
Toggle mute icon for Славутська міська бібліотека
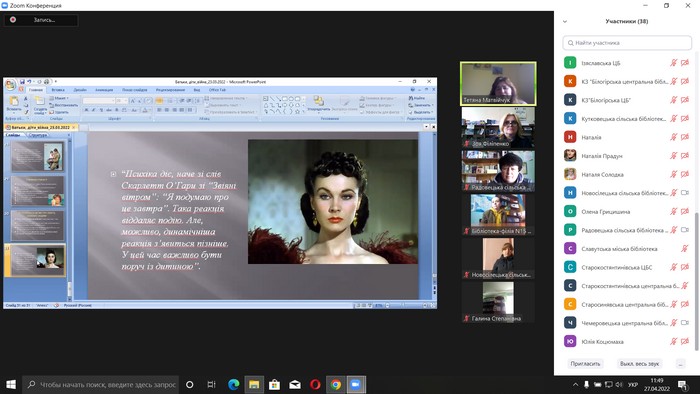[x=684, y=249]
